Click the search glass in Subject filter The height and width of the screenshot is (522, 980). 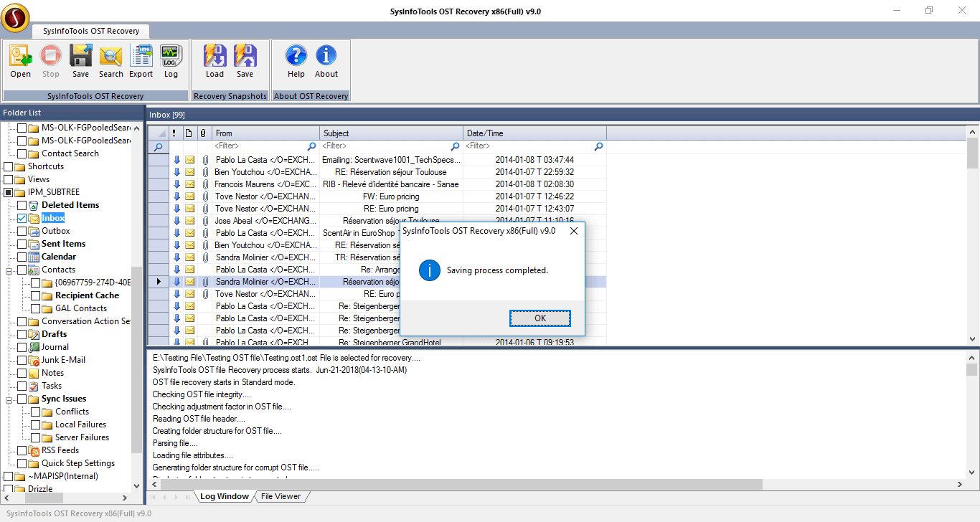tap(455, 146)
